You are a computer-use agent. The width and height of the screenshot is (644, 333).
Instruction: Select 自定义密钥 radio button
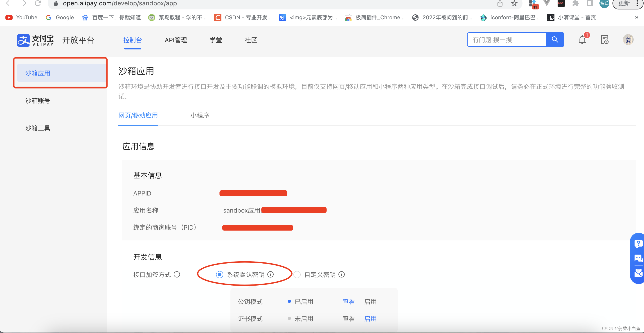(297, 275)
